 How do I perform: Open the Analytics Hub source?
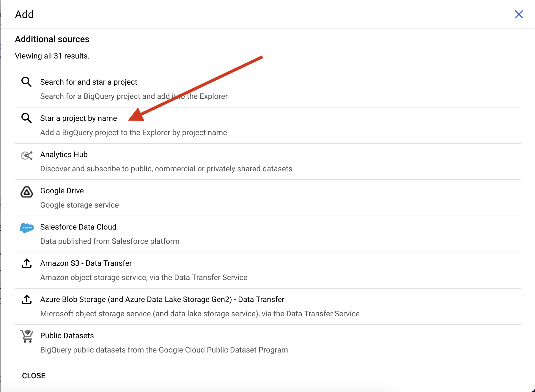[268, 162]
